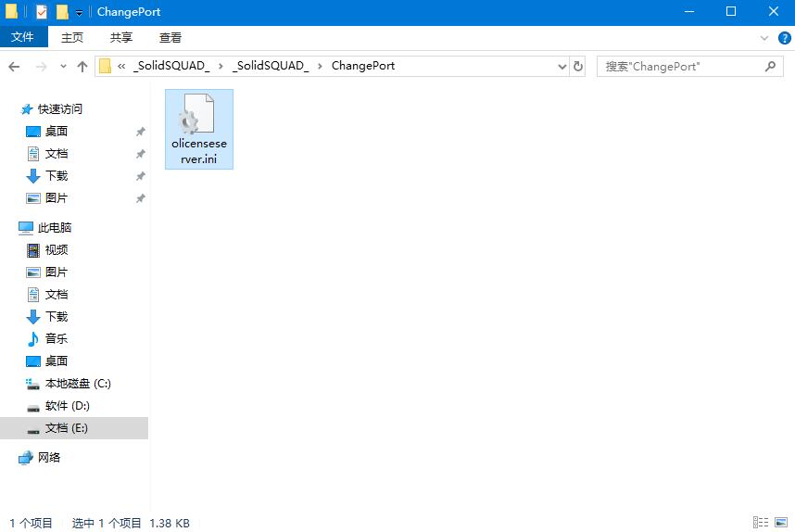Open the 文件 menu tab
The height and width of the screenshot is (532, 795).
(x=23, y=37)
